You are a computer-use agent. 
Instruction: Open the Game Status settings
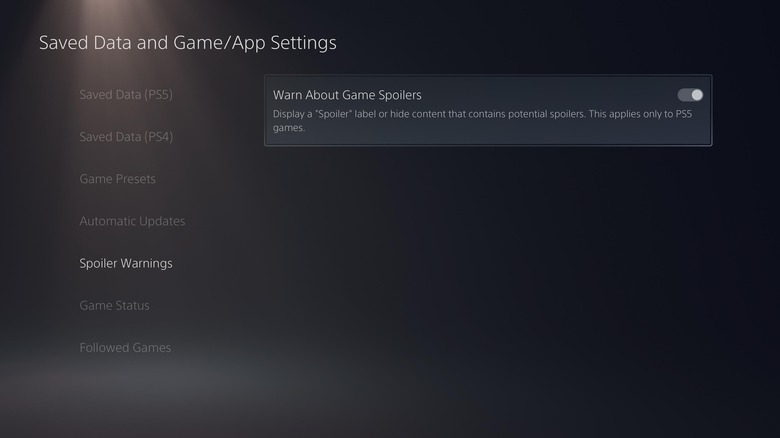pyautogui.click(x=114, y=305)
